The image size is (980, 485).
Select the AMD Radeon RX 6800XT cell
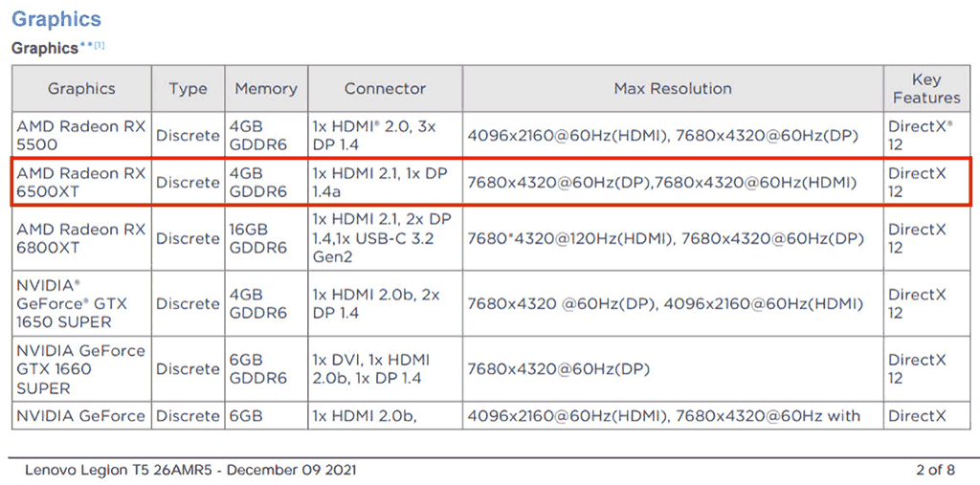point(82,238)
